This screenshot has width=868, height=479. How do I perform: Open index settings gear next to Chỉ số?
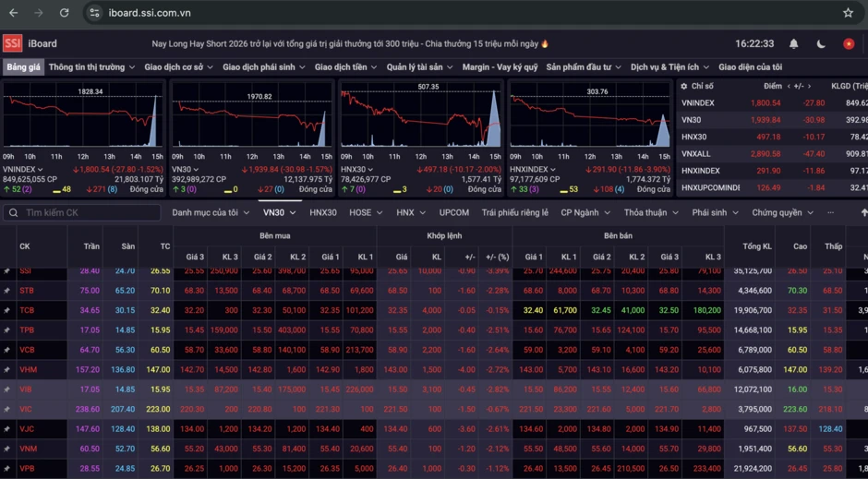[x=683, y=86]
